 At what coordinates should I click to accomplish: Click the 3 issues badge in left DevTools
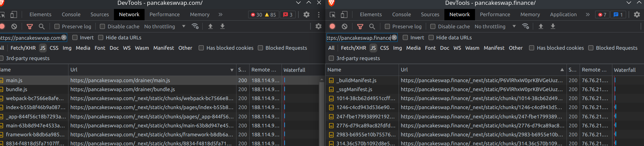(x=288, y=14)
